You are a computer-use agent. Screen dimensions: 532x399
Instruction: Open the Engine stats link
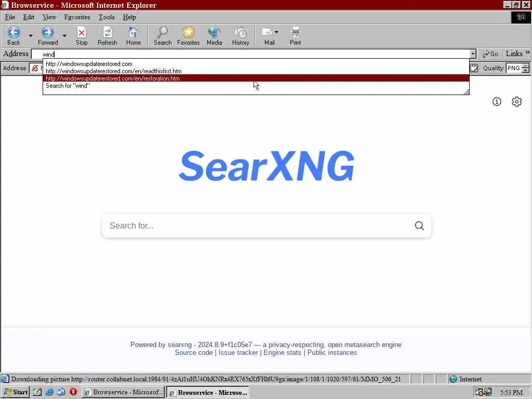(282, 353)
